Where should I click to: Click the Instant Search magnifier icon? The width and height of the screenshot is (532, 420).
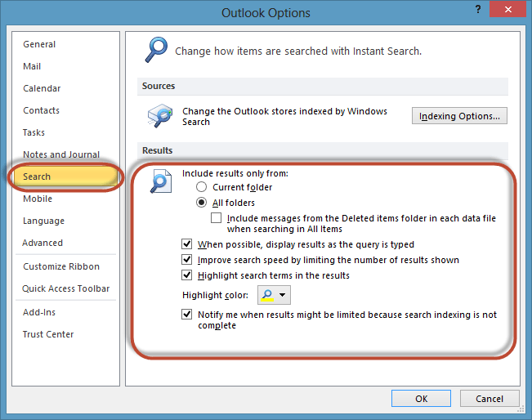[x=156, y=50]
